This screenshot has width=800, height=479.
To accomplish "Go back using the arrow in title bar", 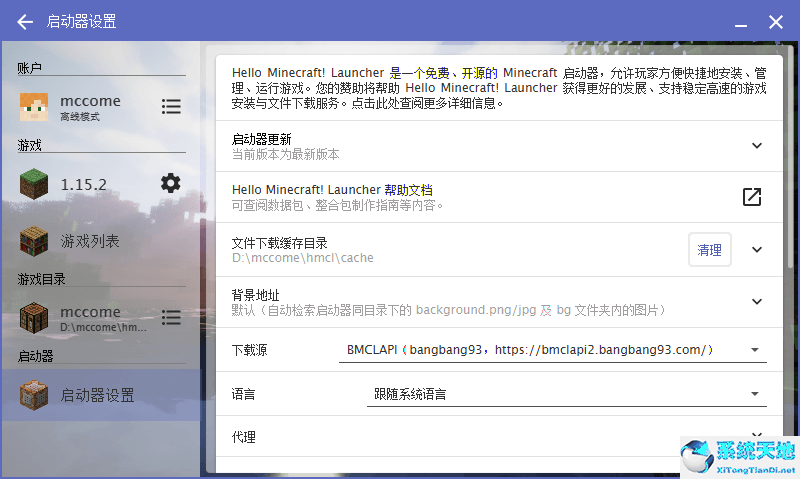I will tap(24, 22).
